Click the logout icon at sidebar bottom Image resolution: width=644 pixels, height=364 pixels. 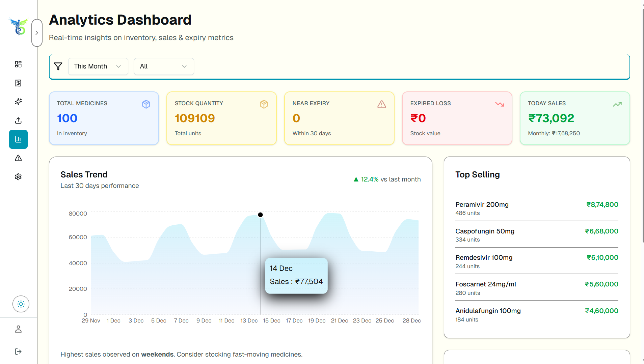click(x=18, y=352)
